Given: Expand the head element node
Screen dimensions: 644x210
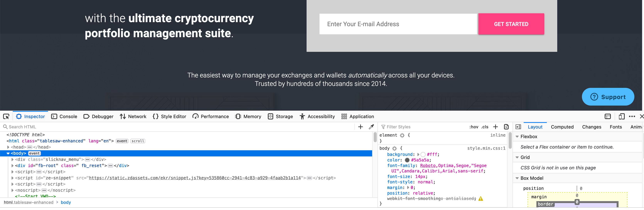Looking at the screenshot, I should pos(8,147).
